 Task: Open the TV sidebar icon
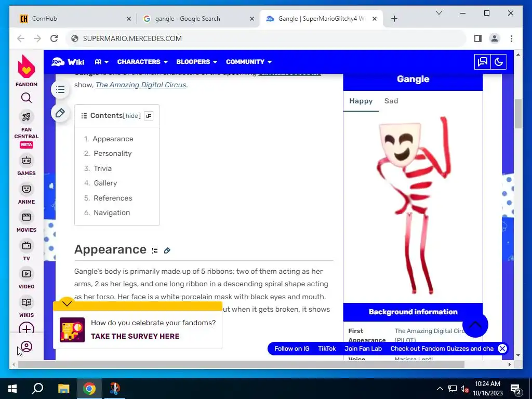coord(26,245)
